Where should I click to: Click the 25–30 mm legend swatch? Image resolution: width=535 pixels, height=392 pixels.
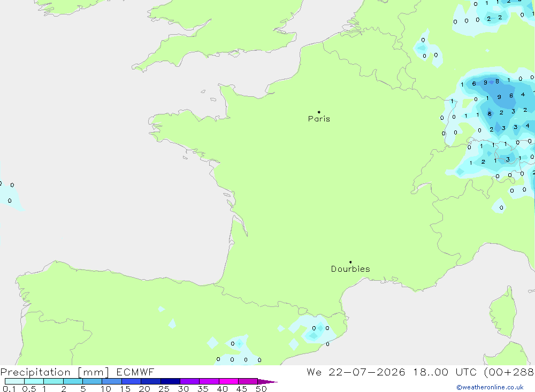pos(170,381)
